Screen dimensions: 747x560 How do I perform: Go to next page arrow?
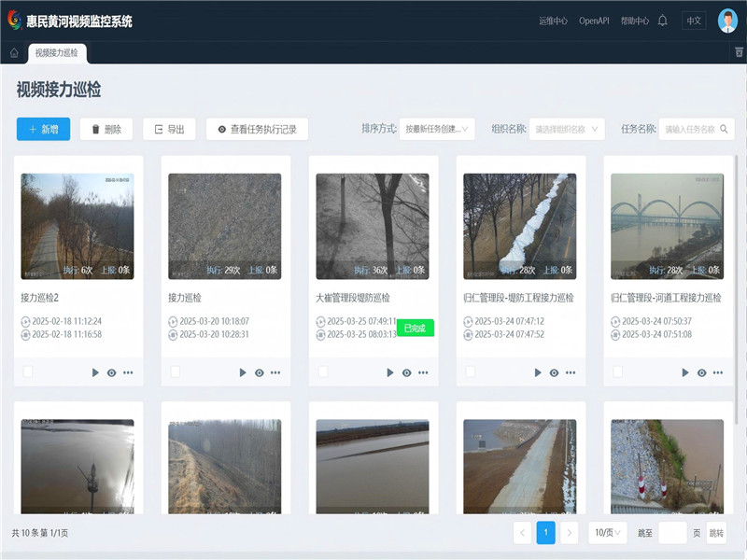pyautogui.click(x=569, y=532)
